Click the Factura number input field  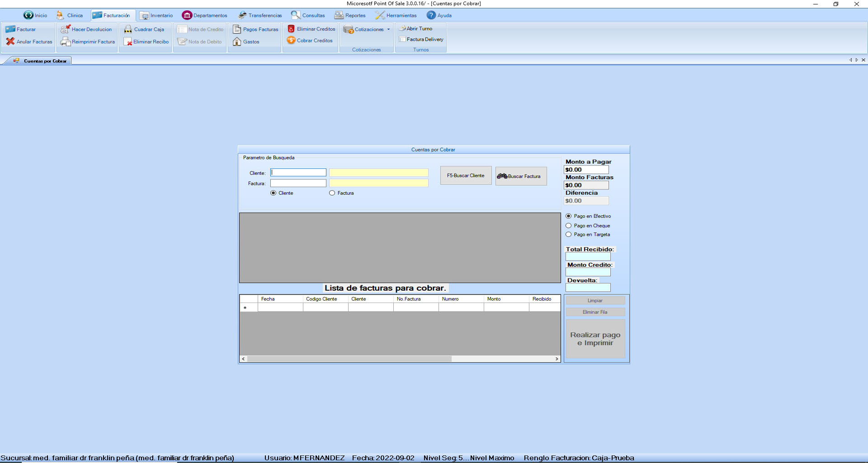tap(298, 183)
